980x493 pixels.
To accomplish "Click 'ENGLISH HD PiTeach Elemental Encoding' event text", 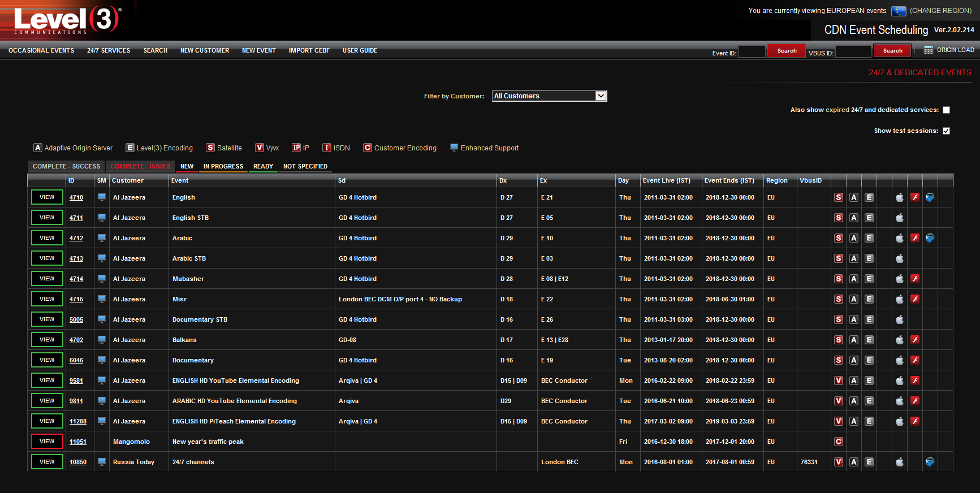I will click(234, 421).
